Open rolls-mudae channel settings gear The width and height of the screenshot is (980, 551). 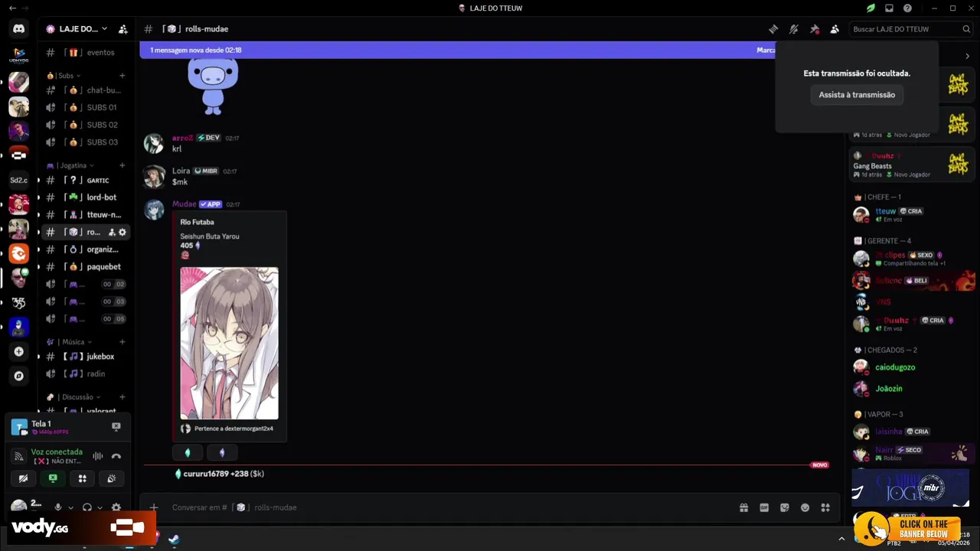pyautogui.click(x=122, y=232)
